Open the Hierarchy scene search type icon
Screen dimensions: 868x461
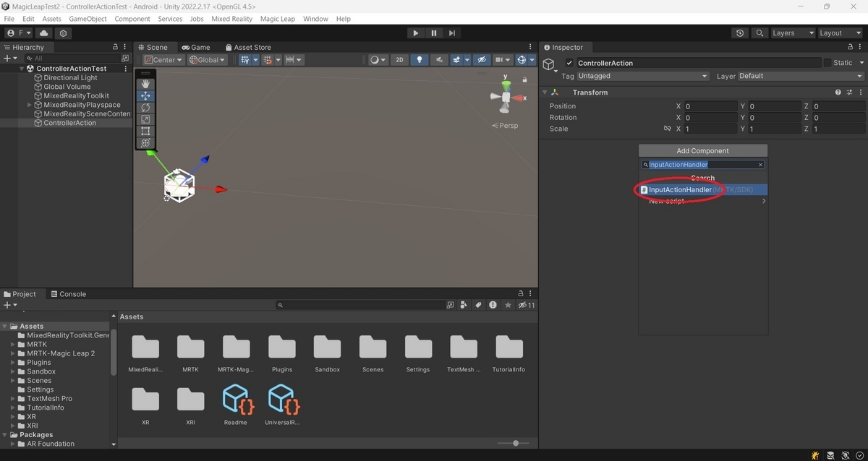[x=125, y=59]
